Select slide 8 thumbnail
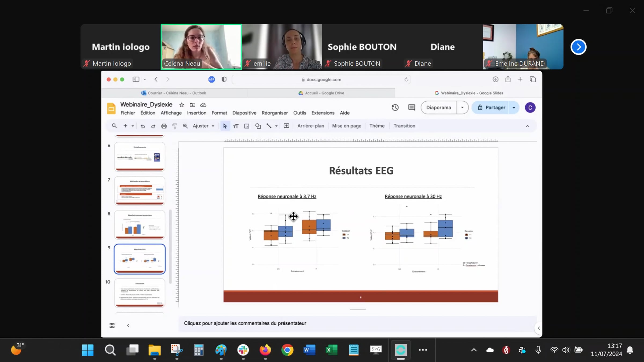 click(x=140, y=225)
